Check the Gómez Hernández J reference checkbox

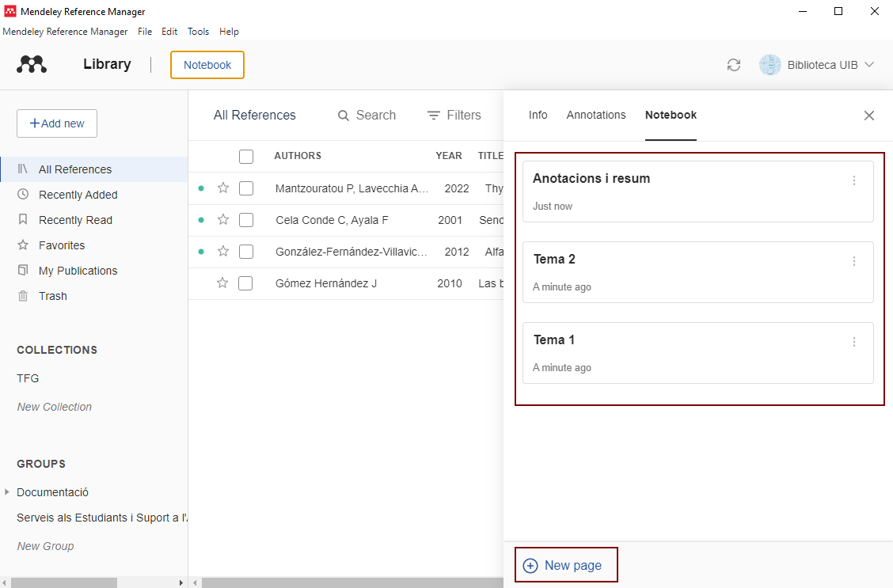(245, 283)
